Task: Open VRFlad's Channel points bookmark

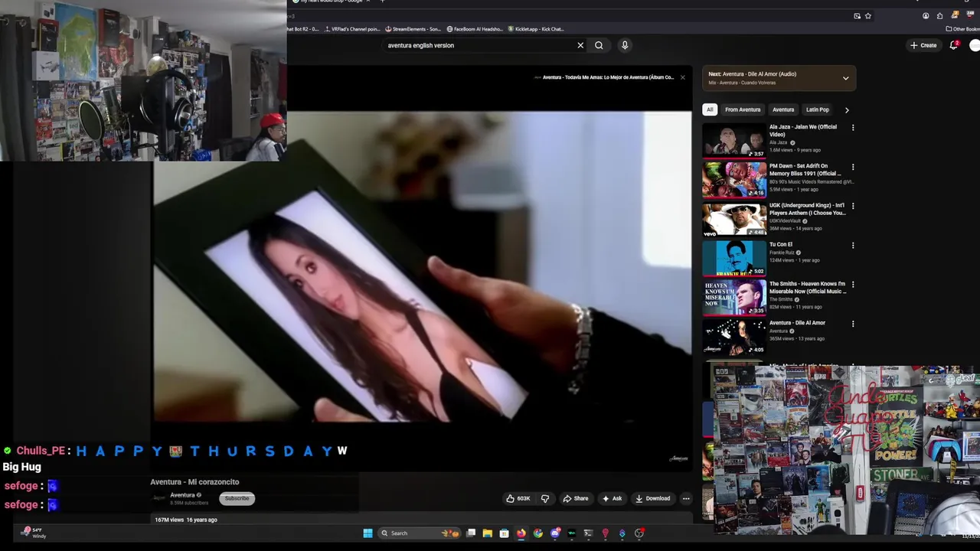Action: pos(352,29)
